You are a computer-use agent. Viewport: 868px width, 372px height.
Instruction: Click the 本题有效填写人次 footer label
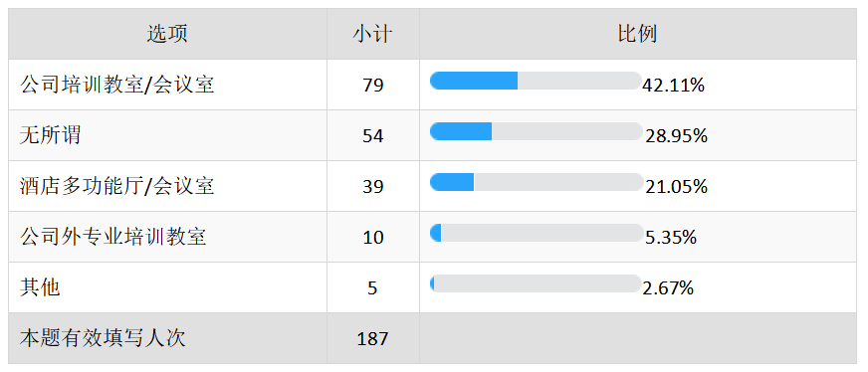point(103,338)
